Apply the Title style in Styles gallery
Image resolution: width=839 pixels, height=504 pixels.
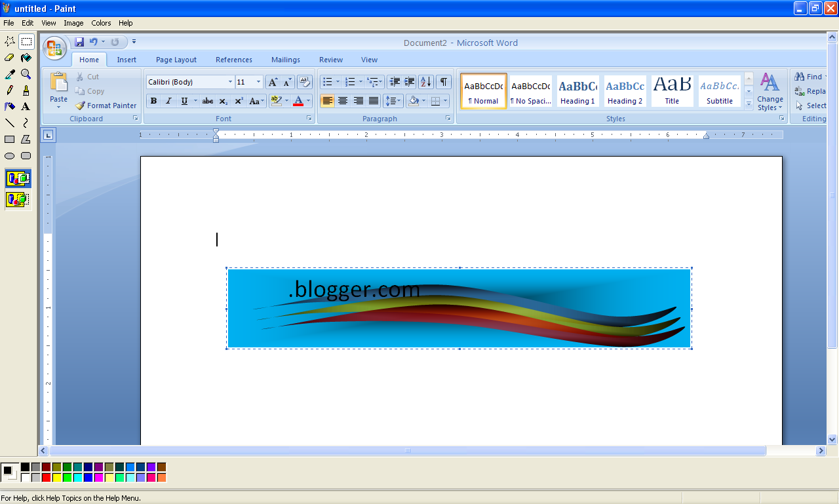tap(672, 91)
